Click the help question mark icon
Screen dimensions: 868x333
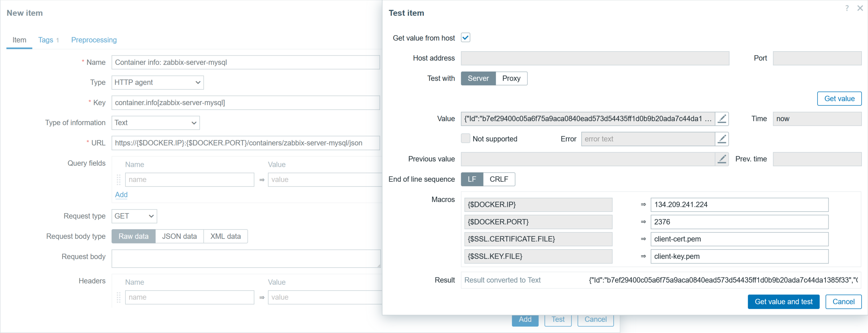pyautogui.click(x=847, y=8)
